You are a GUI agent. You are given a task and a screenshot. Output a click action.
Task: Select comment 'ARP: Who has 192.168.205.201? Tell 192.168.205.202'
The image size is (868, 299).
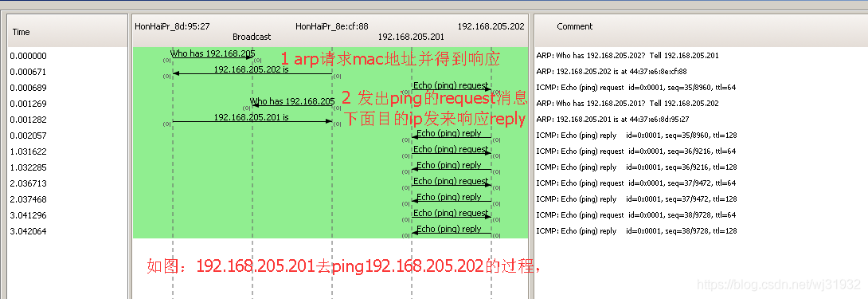pos(628,103)
